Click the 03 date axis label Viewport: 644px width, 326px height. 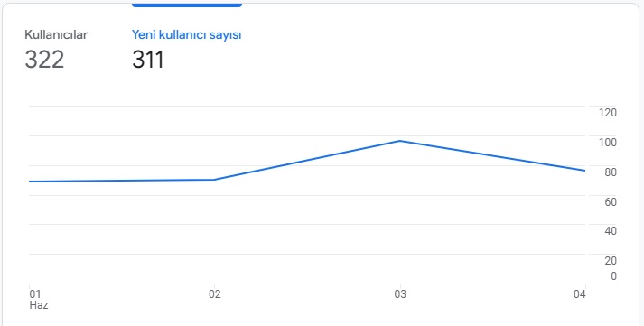pyautogui.click(x=400, y=294)
